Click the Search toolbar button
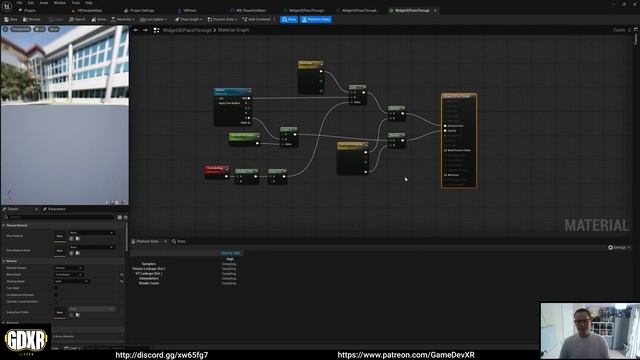Viewport: 640px width, 360px height. click(77, 19)
